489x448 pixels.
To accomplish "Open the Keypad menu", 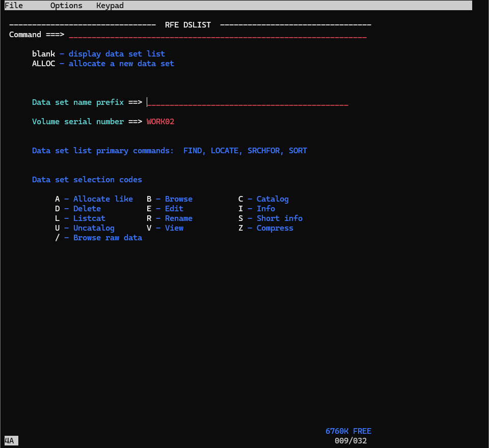I will click(x=110, y=6).
